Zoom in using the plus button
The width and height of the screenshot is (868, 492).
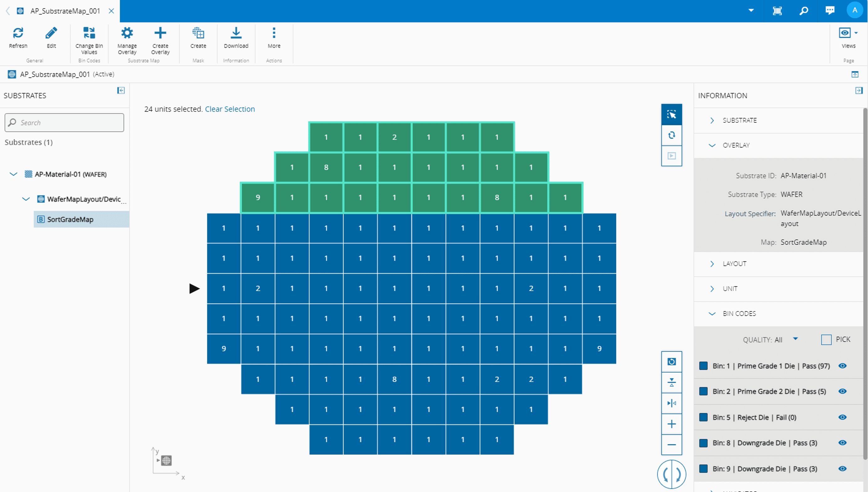[671, 424]
